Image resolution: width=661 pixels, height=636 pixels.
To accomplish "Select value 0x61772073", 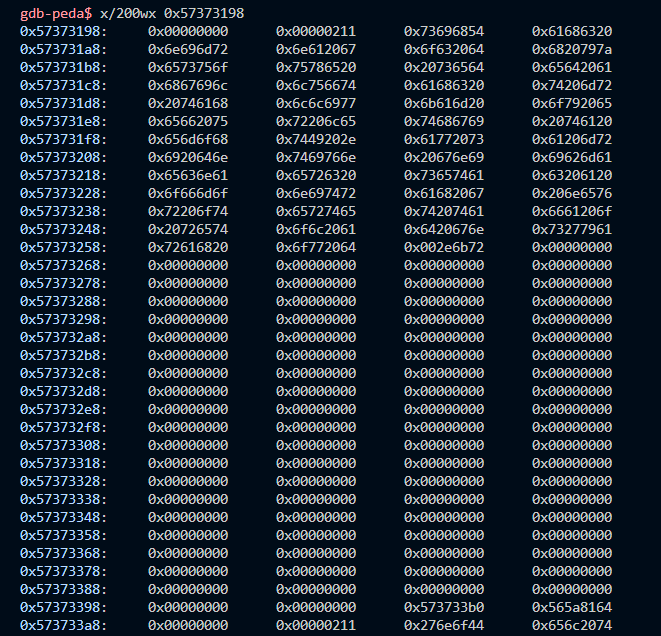I will 444,140.
